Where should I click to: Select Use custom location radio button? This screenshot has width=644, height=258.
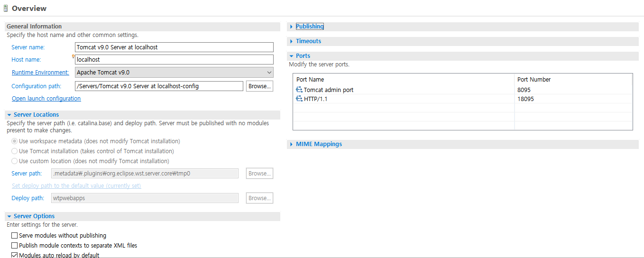click(15, 161)
